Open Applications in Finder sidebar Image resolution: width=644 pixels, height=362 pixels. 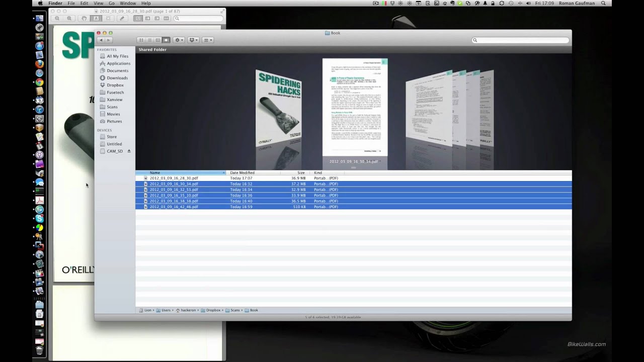[x=115, y=63]
